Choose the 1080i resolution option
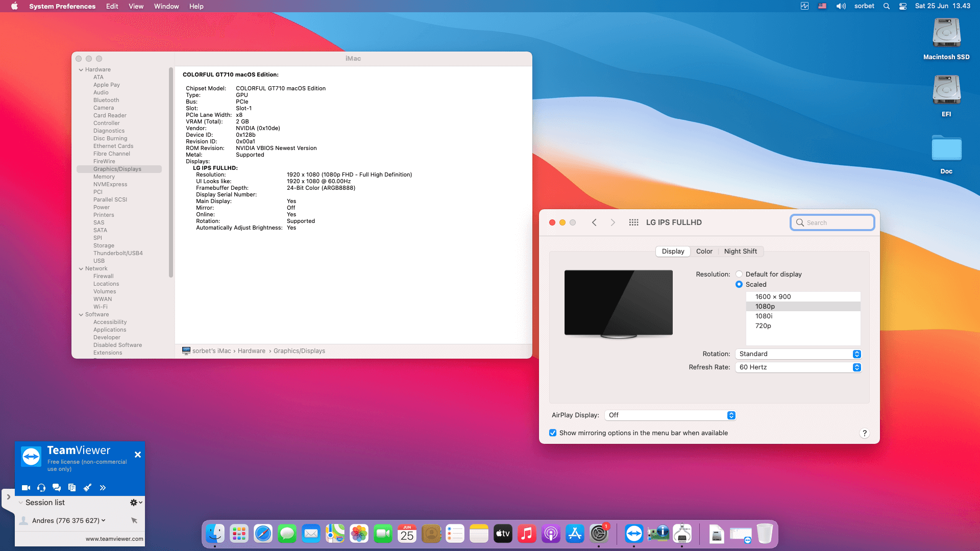The width and height of the screenshot is (980, 551). [803, 316]
